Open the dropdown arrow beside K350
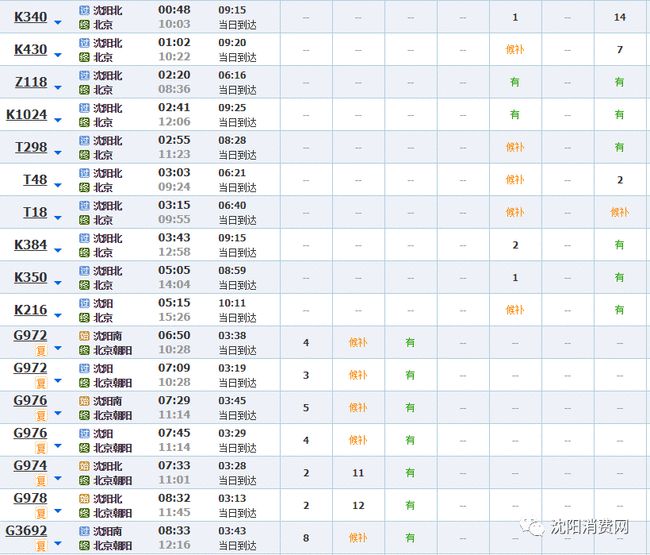The height and width of the screenshot is (555, 650). click(x=58, y=283)
